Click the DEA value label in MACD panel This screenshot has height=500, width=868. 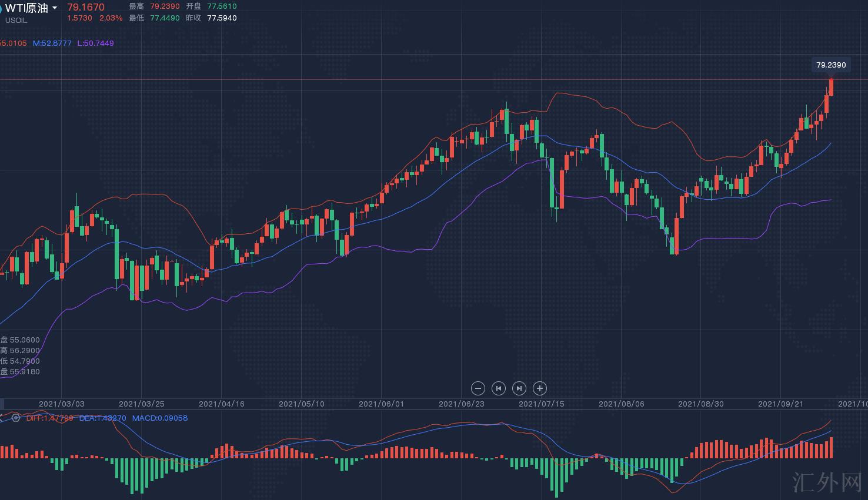pyautogui.click(x=102, y=418)
